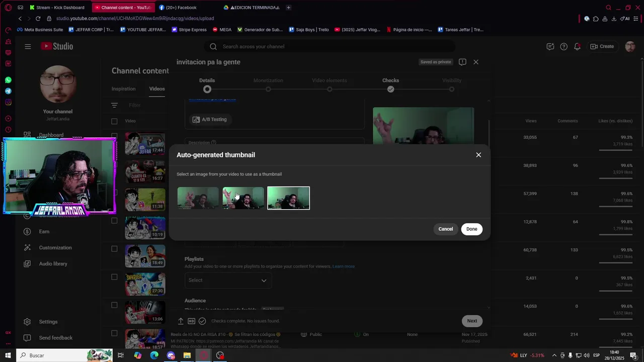Confirm thumbnail with the Done button
644x362 pixels.
click(x=471, y=229)
